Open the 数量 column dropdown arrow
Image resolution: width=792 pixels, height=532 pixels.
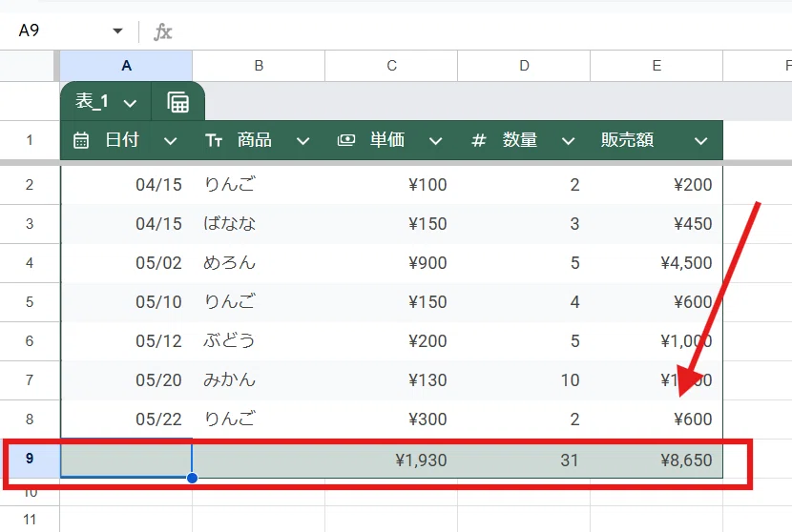pos(569,141)
